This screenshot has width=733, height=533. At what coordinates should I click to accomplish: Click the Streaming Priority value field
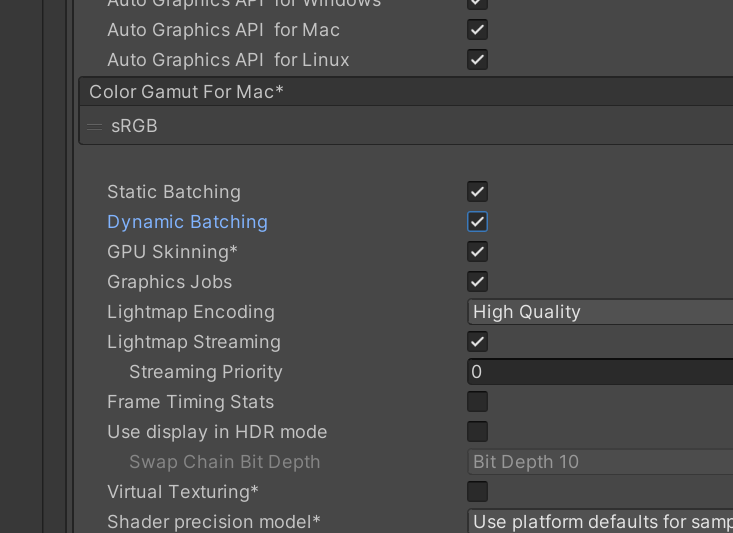(x=600, y=372)
